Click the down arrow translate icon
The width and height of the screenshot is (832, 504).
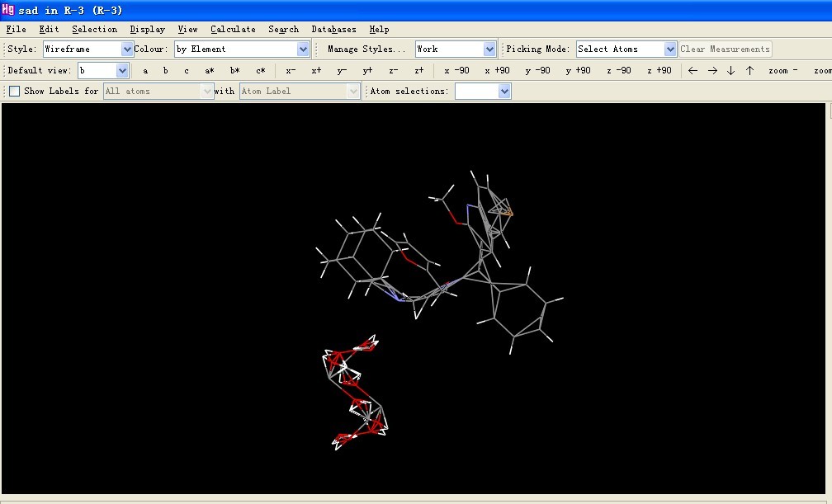[730, 71]
